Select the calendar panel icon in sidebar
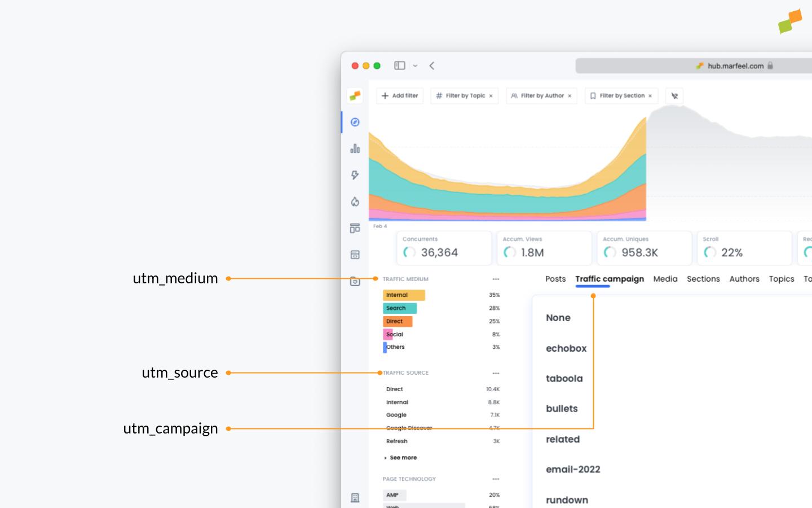Viewport: 812px width, 508px height. pos(355,255)
